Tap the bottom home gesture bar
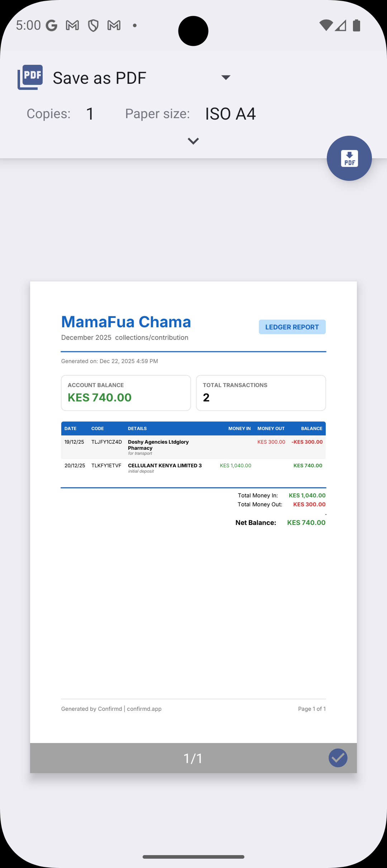This screenshot has height=868, width=387. [193, 857]
